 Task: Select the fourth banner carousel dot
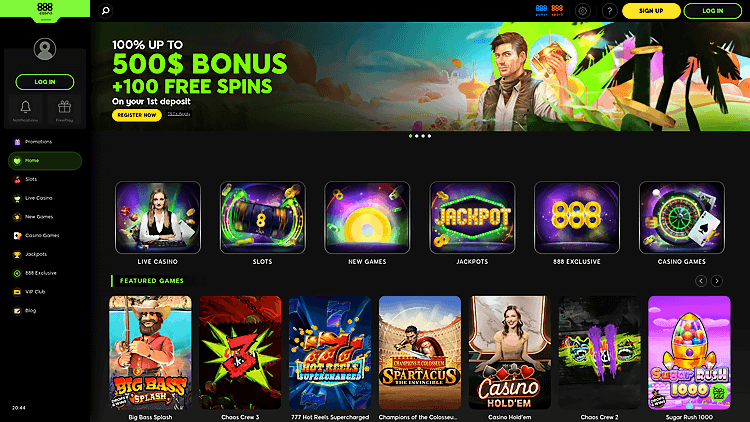[429, 136]
